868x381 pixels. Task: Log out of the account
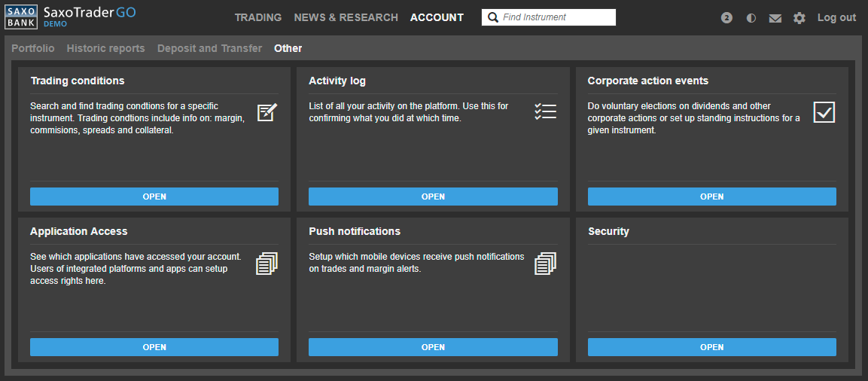click(x=836, y=17)
